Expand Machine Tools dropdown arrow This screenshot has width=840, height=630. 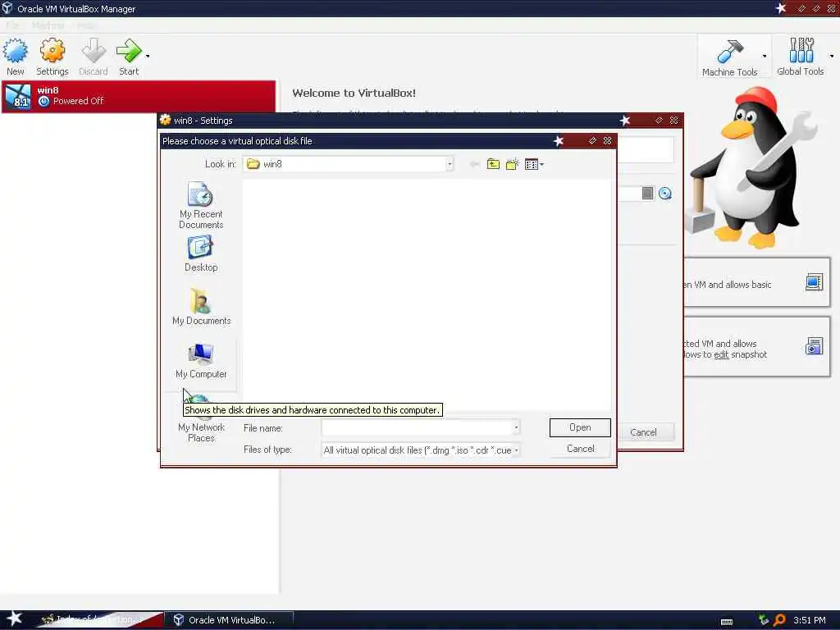(x=765, y=56)
